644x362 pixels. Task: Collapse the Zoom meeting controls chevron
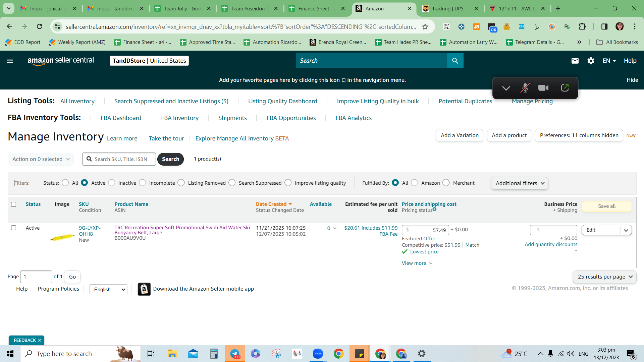(x=506, y=88)
